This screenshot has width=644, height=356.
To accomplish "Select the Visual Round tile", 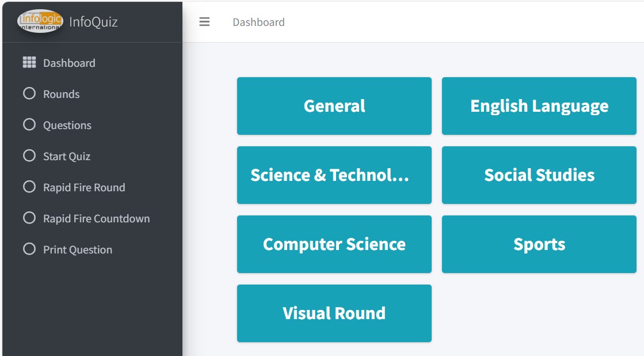I will point(334,313).
